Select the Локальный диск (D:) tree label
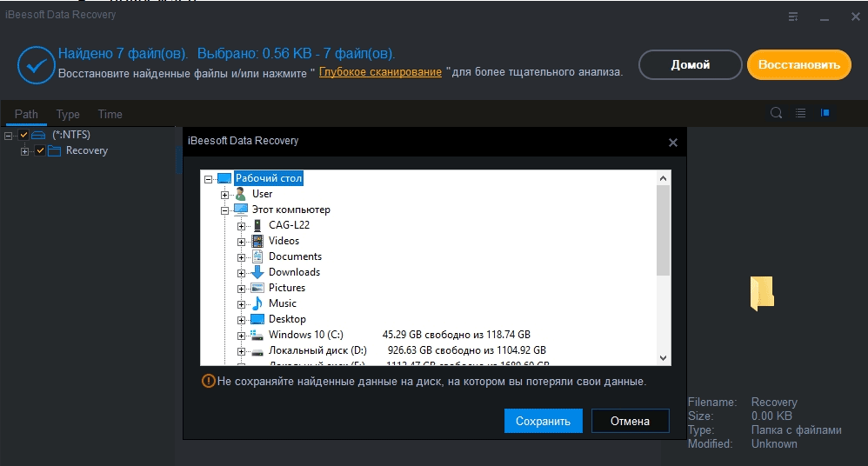 [x=317, y=350]
